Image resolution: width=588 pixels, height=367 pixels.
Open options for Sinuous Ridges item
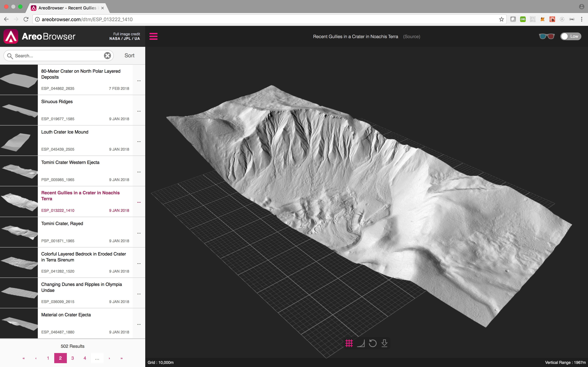click(x=139, y=111)
